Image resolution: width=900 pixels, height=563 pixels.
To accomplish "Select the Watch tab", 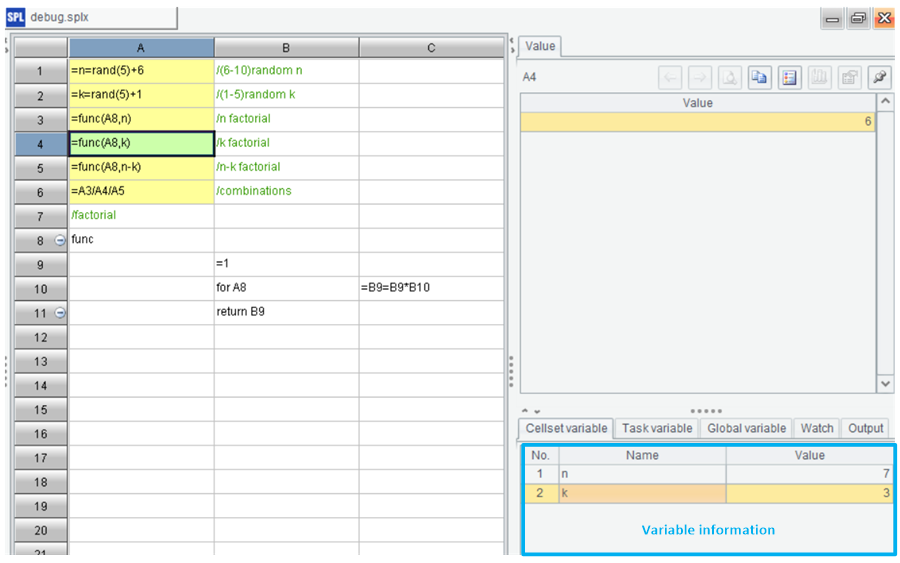I will coord(816,428).
